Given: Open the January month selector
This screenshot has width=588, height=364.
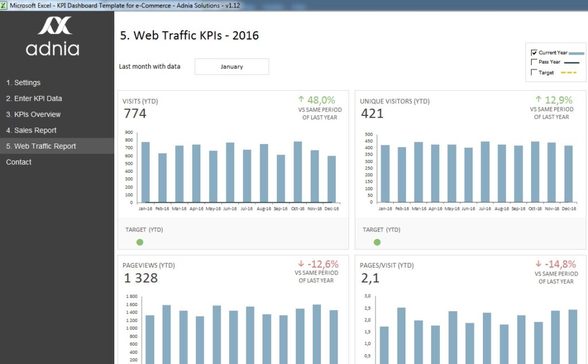Looking at the screenshot, I should pyautogui.click(x=231, y=66).
